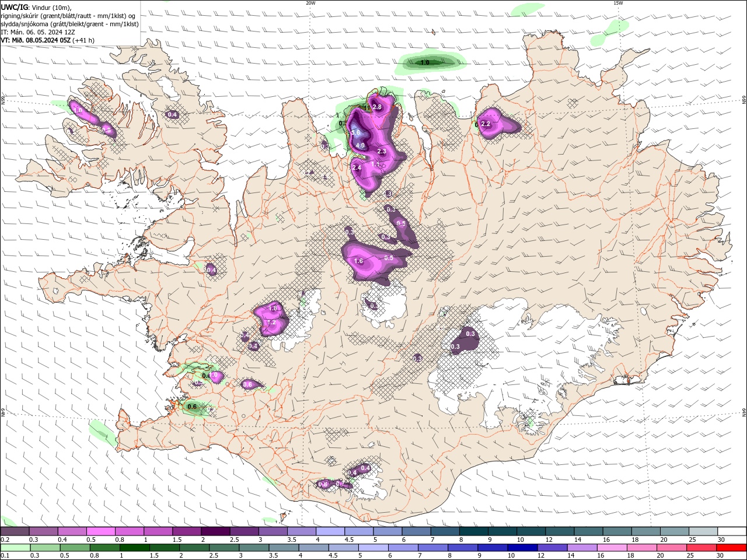Click the 'IT: Mán. 06. 05. 2024 12Z' line
Viewport: 747px width, 560px height.
pos(37,32)
